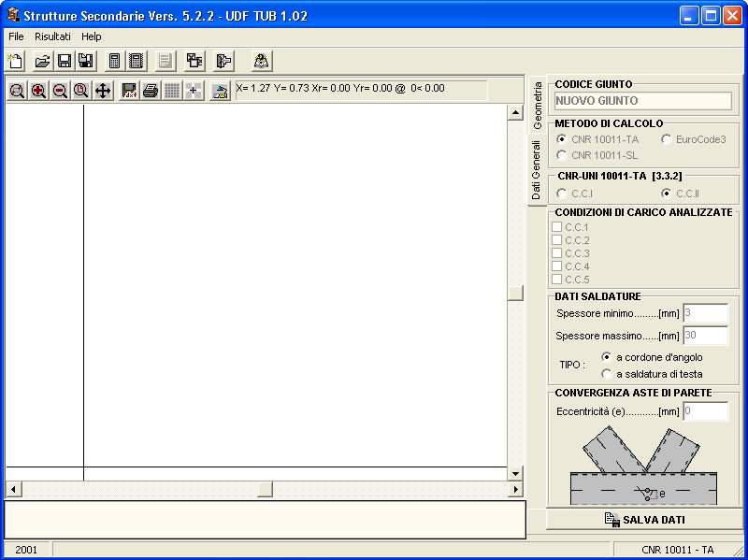Enable the C.C.1 load condition checkbox
This screenshot has height=560, width=748.
[x=557, y=226]
